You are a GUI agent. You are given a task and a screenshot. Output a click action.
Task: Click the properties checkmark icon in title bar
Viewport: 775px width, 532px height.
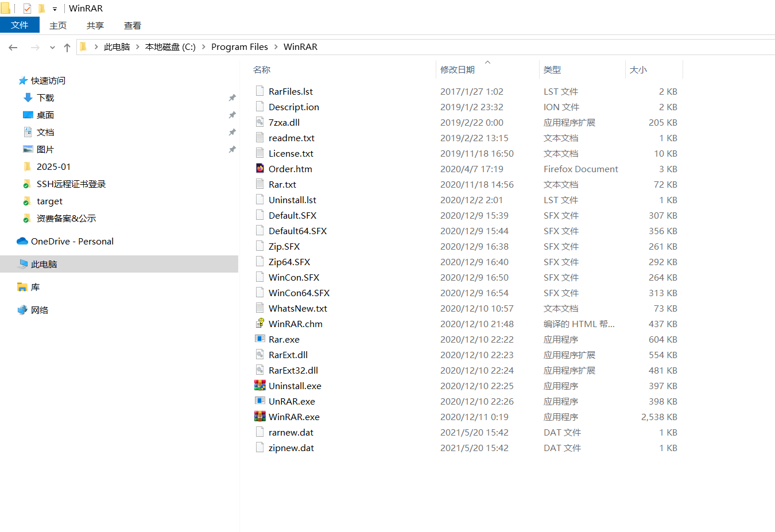pyautogui.click(x=27, y=9)
